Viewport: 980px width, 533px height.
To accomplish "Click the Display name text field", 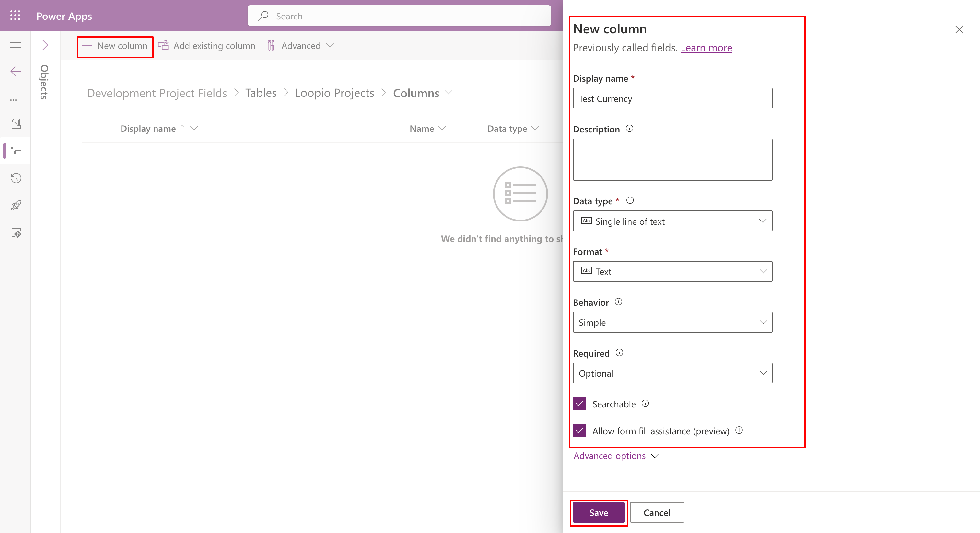I will tap(672, 98).
